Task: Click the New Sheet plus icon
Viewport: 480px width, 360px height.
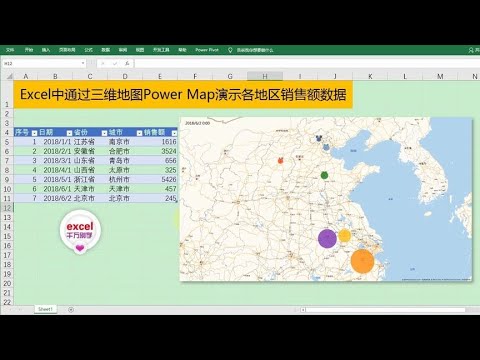Action: (71, 310)
